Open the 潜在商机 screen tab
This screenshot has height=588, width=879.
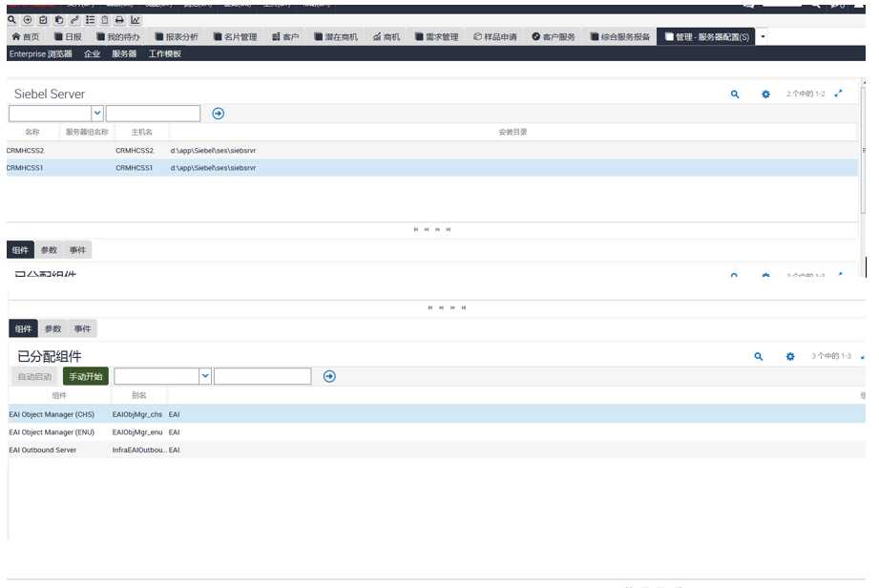tap(336, 36)
